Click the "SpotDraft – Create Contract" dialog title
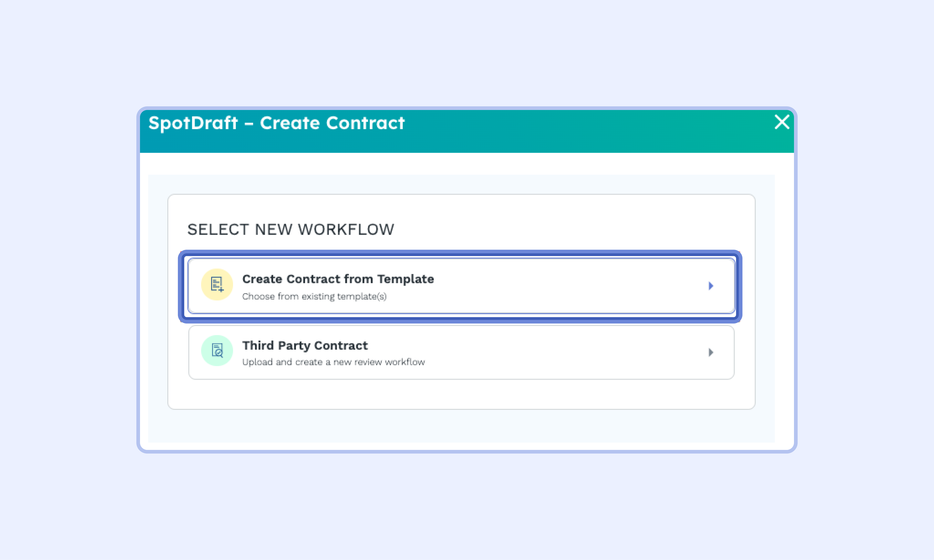Viewport: 934px width, 560px height. (276, 123)
